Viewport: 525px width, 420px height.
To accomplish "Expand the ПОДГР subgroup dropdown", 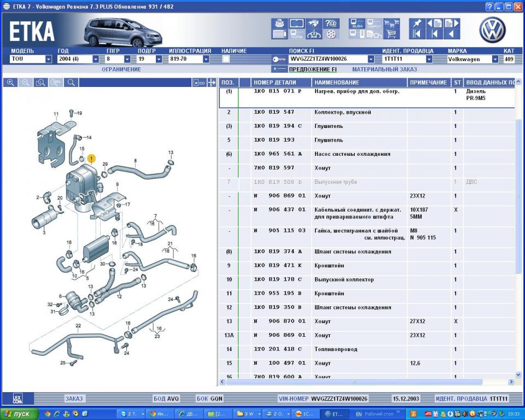I will point(159,59).
